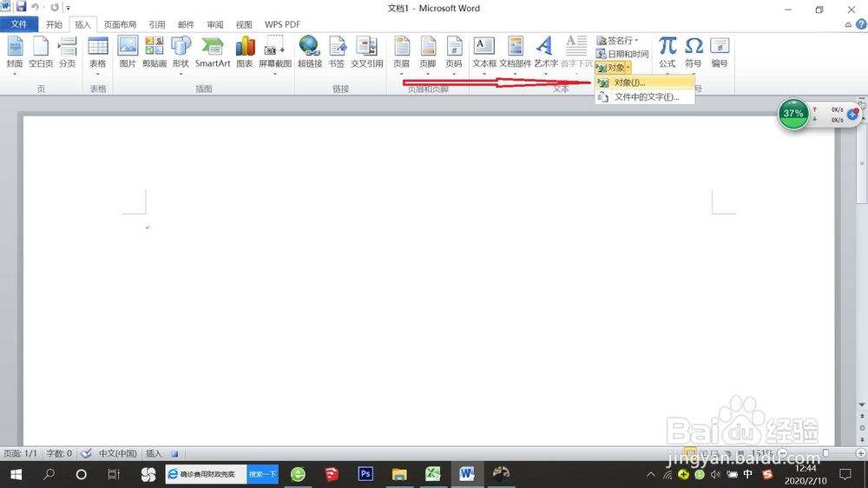Open the notification center icon
This screenshot has width=868, height=488.
pyautogui.click(x=845, y=474)
